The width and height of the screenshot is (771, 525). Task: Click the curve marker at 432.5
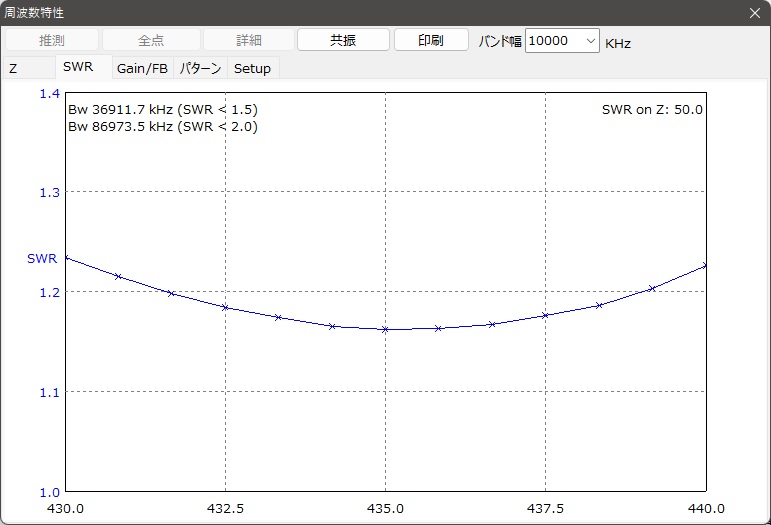tap(225, 307)
